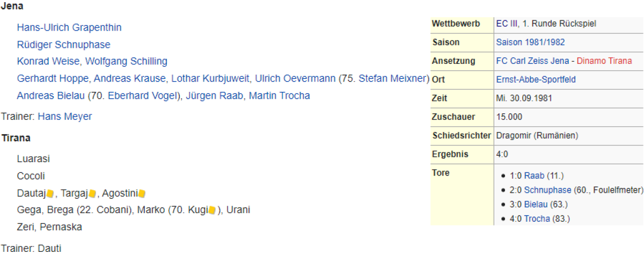Click Bielau in the 3:0 goal entry

[x=536, y=205]
